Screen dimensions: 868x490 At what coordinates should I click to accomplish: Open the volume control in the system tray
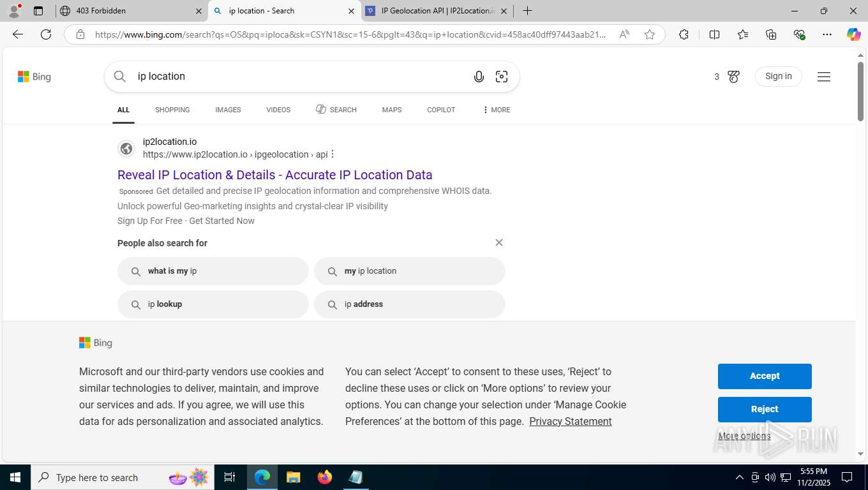770,477
